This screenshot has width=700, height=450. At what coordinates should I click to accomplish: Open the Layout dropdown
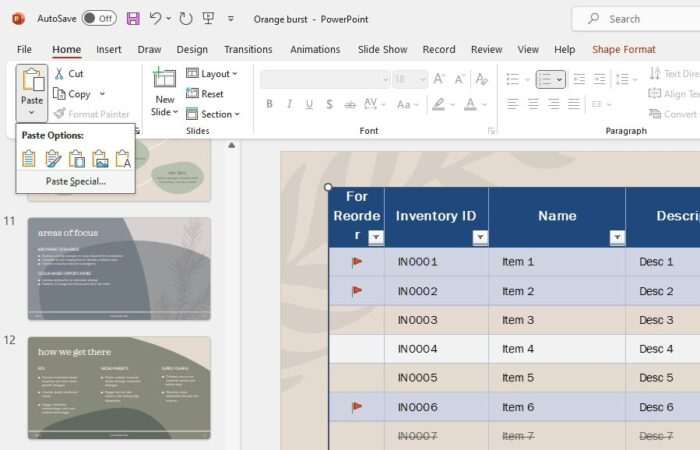point(213,73)
